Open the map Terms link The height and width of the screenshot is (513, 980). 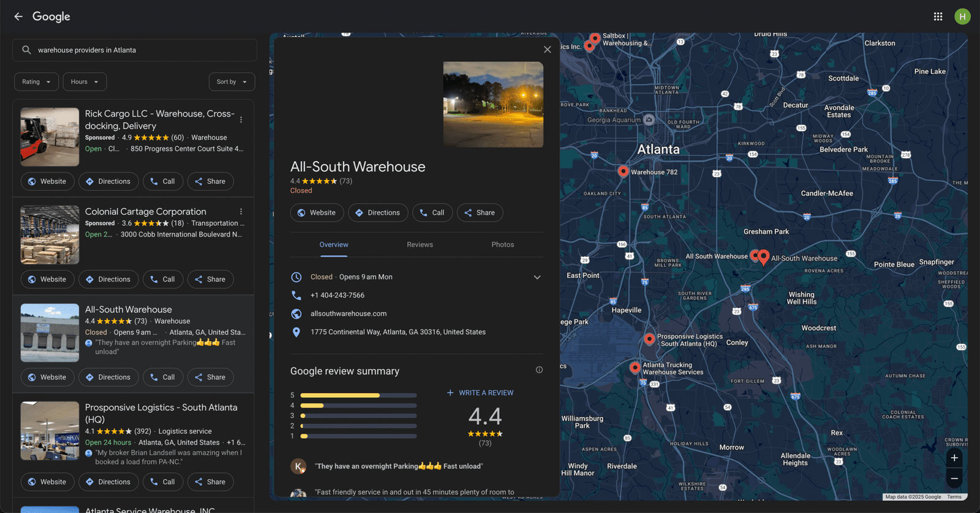pos(954,497)
